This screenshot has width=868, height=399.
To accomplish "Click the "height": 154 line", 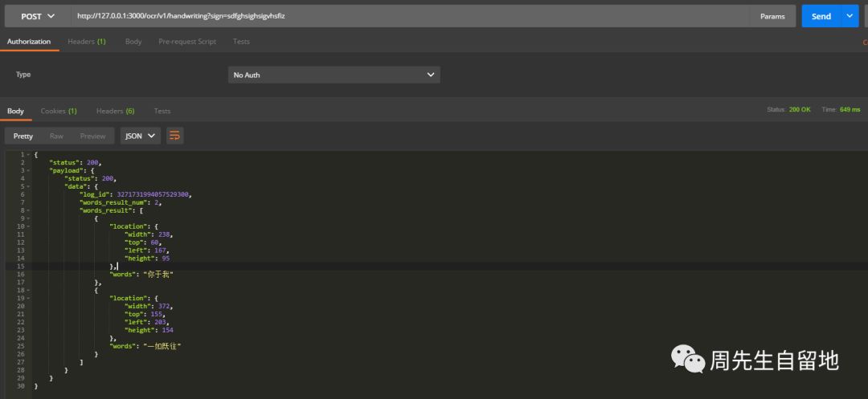I will pyautogui.click(x=149, y=330).
